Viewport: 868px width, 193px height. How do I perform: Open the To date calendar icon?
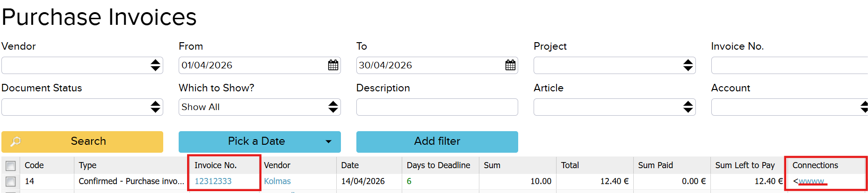coord(510,65)
